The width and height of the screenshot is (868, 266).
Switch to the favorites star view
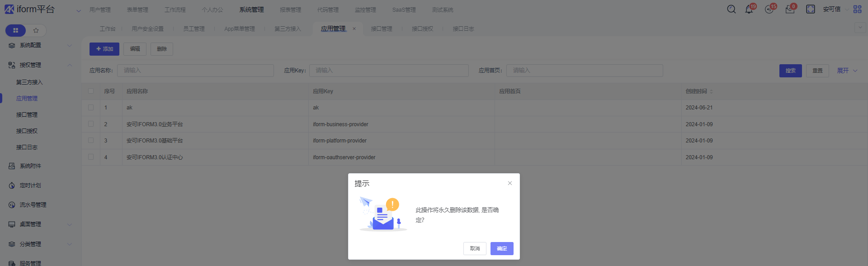pos(36,30)
